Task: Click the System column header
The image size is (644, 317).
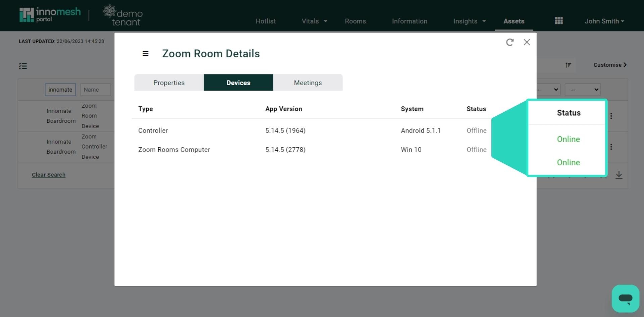Action: (412, 109)
